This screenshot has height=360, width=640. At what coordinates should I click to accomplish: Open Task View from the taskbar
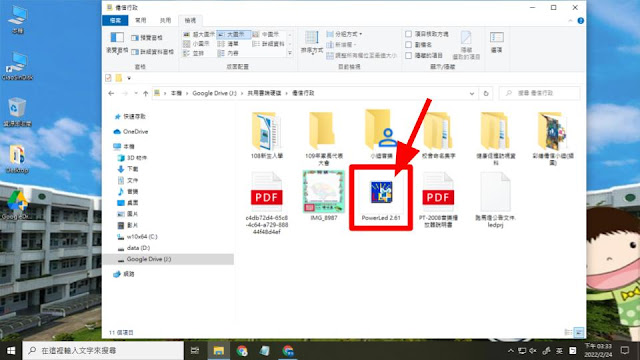(195, 351)
